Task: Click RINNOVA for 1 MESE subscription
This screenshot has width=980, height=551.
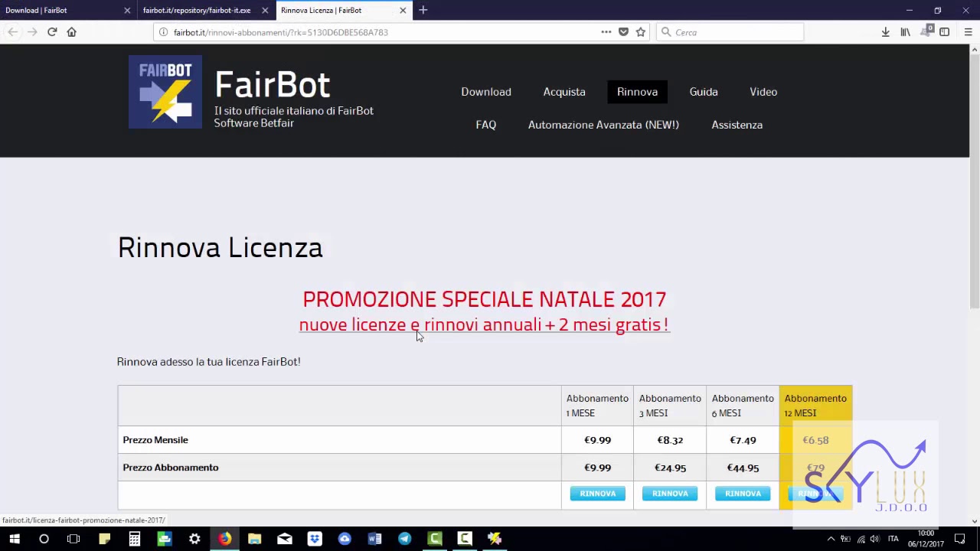Action: tap(597, 494)
